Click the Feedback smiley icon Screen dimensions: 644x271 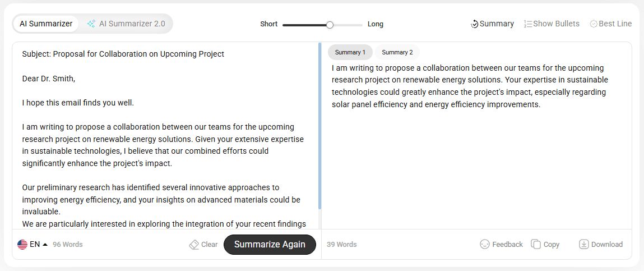click(485, 244)
